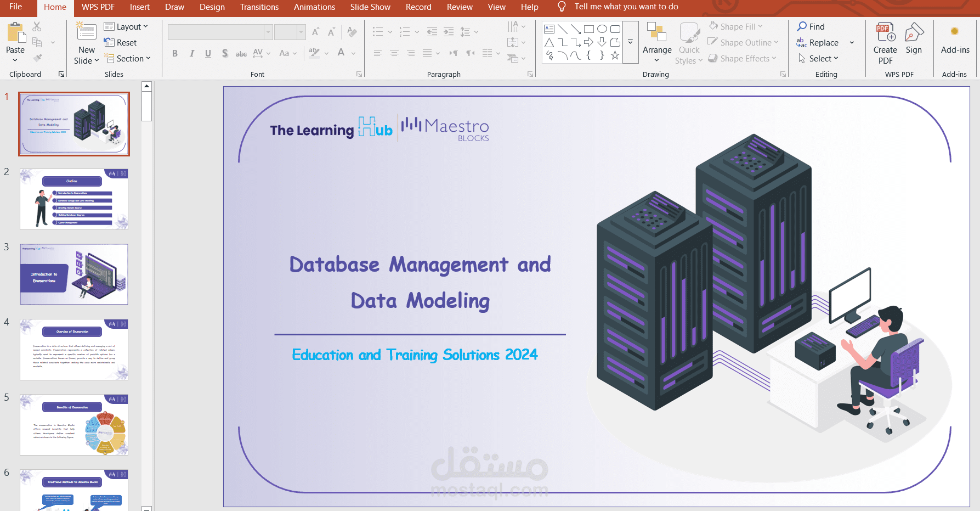Image resolution: width=980 pixels, height=511 pixels.
Task: Select the Triangle shape in gallery
Action: point(549,42)
